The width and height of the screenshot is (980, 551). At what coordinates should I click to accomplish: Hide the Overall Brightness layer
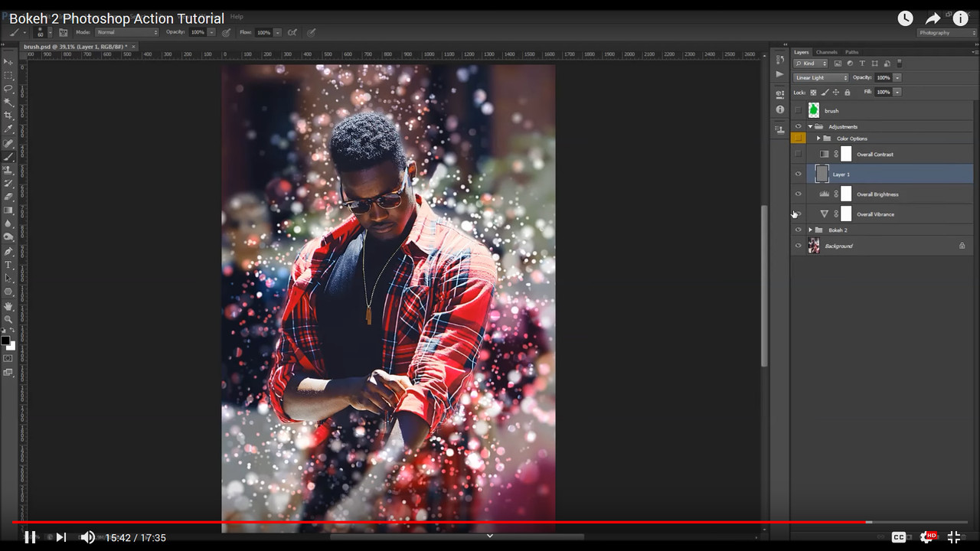click(798, 194)
